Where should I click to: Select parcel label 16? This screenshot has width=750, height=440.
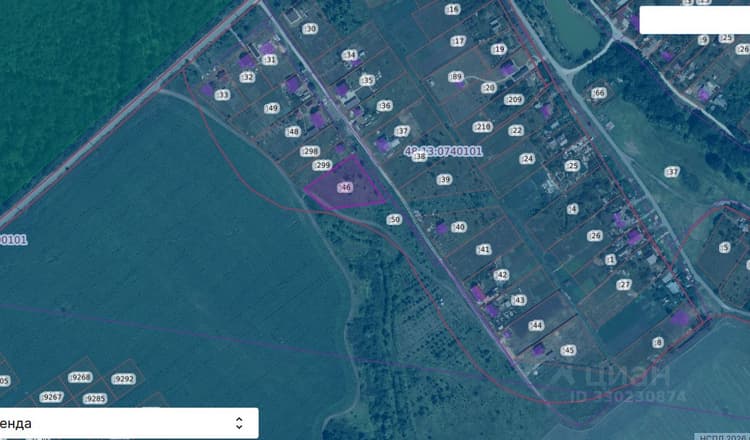[x=452, y=9]
